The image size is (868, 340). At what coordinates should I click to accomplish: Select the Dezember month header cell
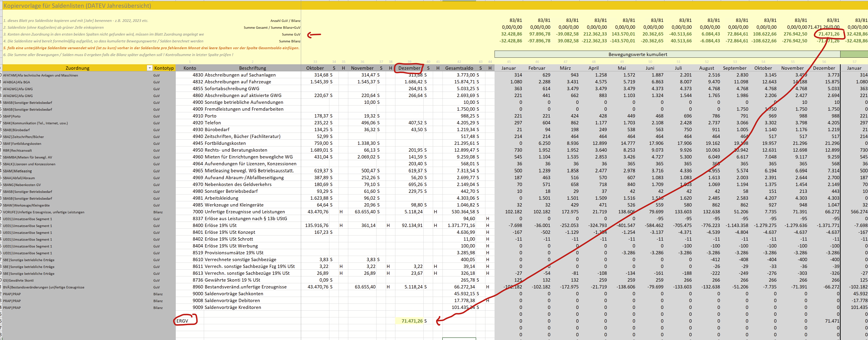(x=409, y=68)
